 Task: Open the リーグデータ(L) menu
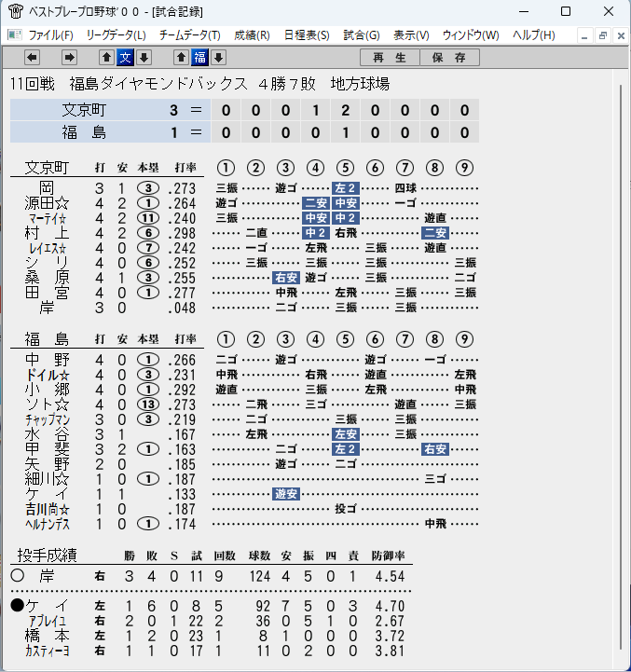tap(116, 35)
